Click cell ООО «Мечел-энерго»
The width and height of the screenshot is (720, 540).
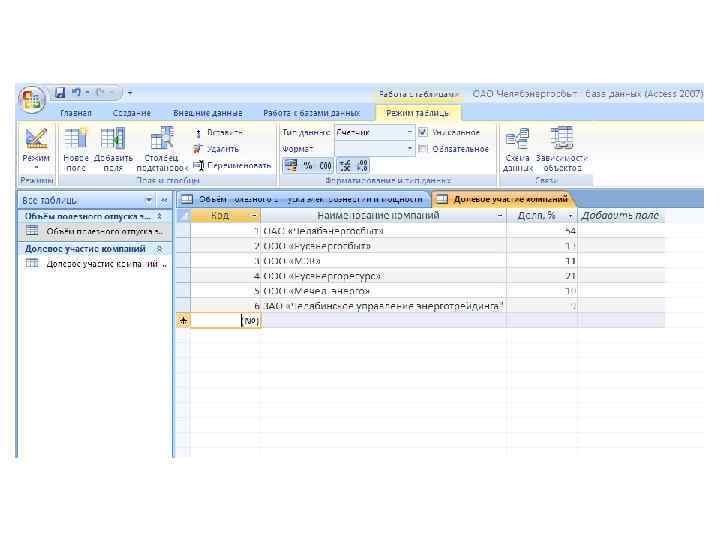383,292
